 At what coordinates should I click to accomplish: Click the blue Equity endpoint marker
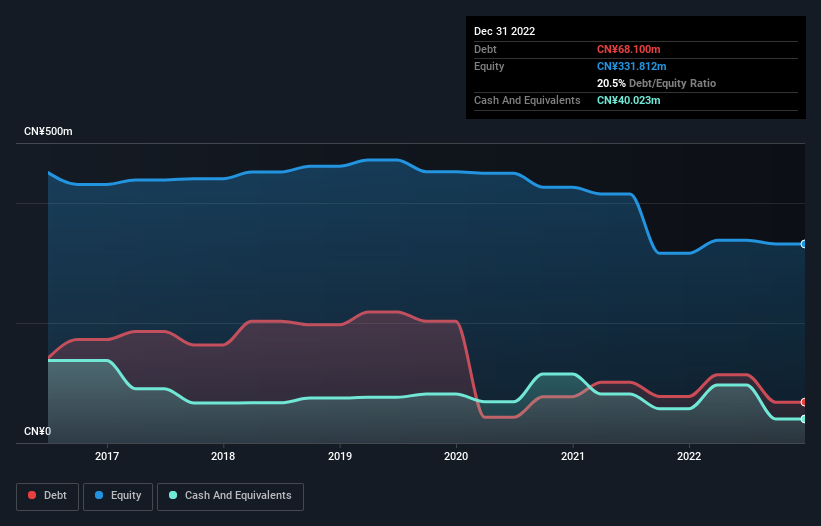(804, 244)
